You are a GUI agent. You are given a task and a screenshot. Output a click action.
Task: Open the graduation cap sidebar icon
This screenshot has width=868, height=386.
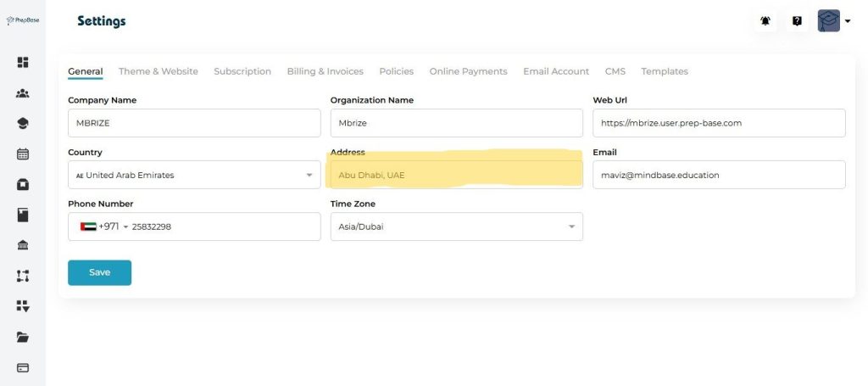click(x=23, y=124)
